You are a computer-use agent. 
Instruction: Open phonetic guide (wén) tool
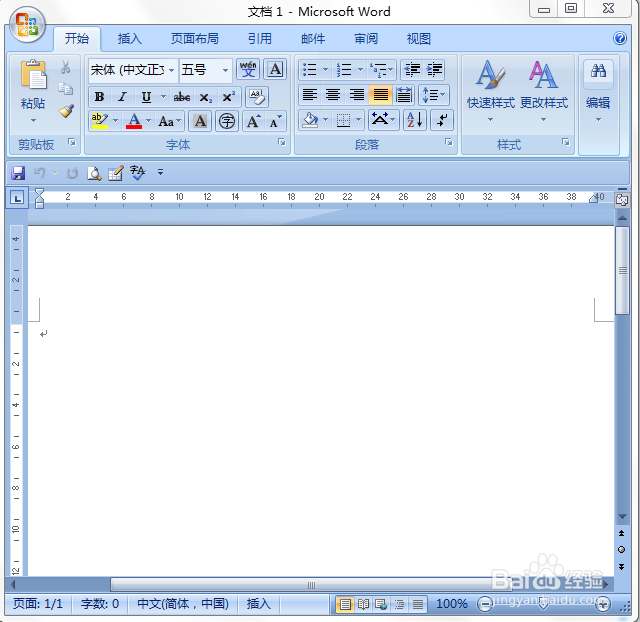pos(248,69)
